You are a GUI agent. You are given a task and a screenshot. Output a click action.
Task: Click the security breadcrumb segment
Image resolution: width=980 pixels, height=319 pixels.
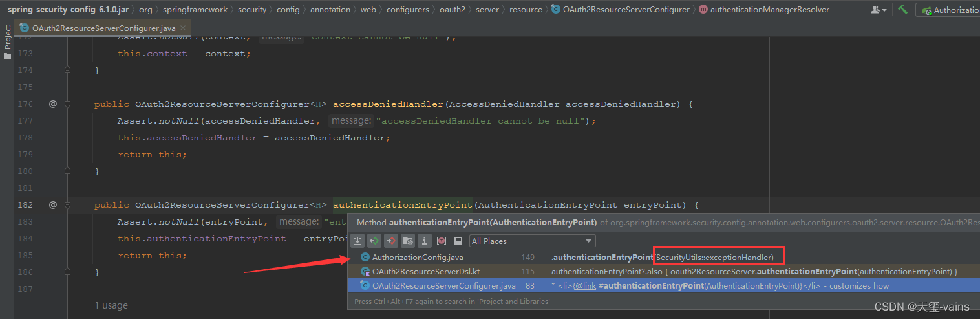252,10
